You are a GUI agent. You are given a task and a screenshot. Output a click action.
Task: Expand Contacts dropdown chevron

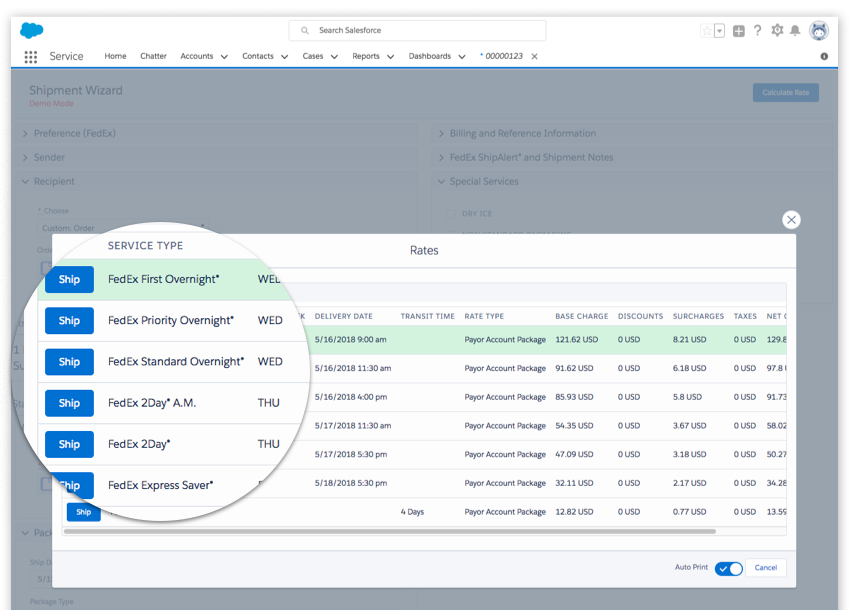point(284,57)
